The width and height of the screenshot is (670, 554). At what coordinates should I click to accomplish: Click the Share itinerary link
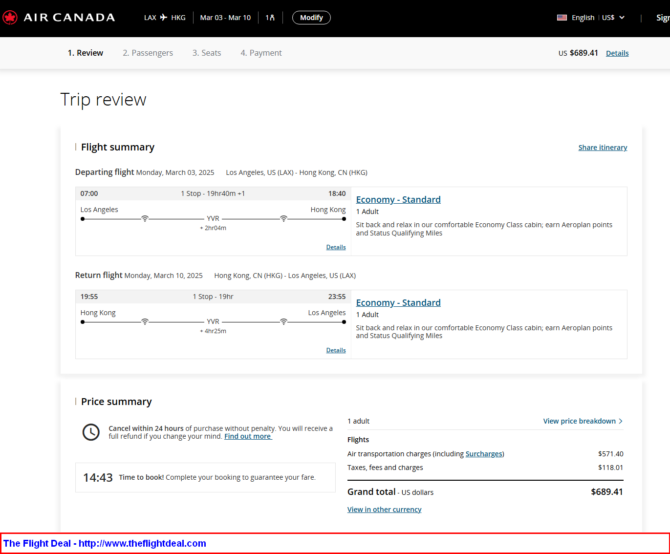(602, 147)
